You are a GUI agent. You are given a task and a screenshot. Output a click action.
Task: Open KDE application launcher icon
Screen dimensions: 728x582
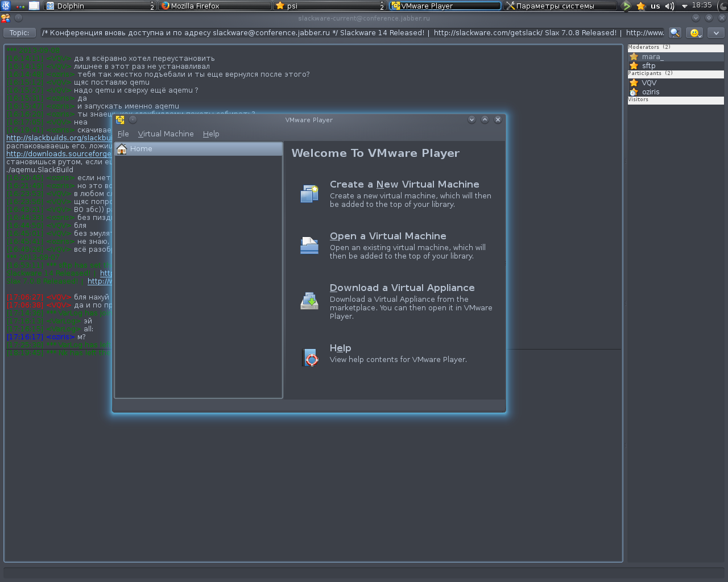(x=6, y=6)
